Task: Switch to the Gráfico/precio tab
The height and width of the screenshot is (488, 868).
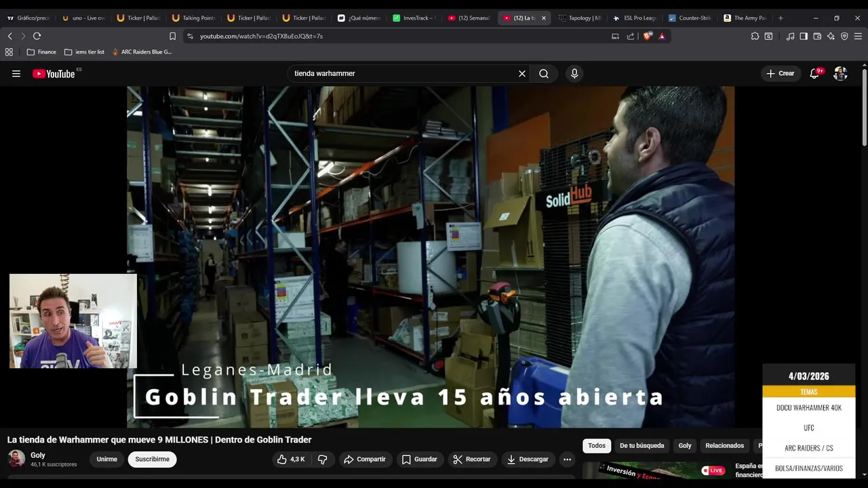Action: click(28, 18)
